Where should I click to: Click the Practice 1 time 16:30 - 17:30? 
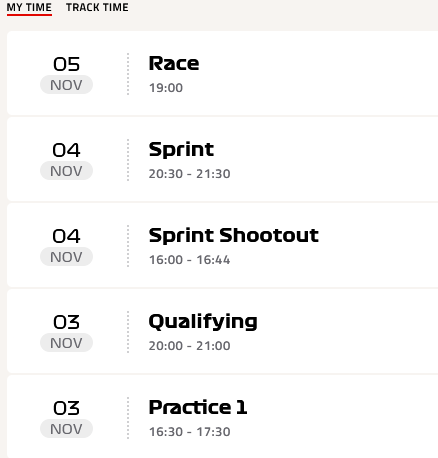pyautogui.click(x=189, y=432)
